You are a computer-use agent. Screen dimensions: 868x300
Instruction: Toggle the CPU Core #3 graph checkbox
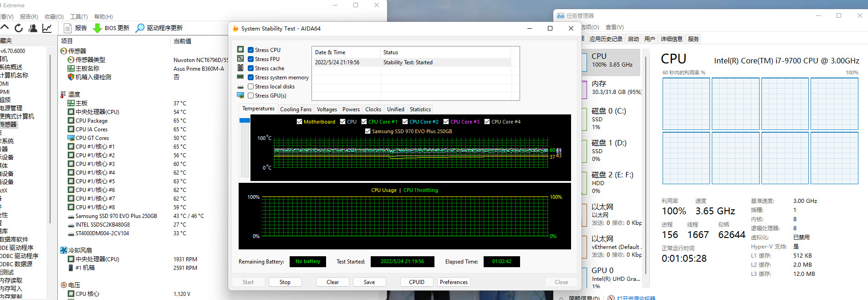click(446, 122)
